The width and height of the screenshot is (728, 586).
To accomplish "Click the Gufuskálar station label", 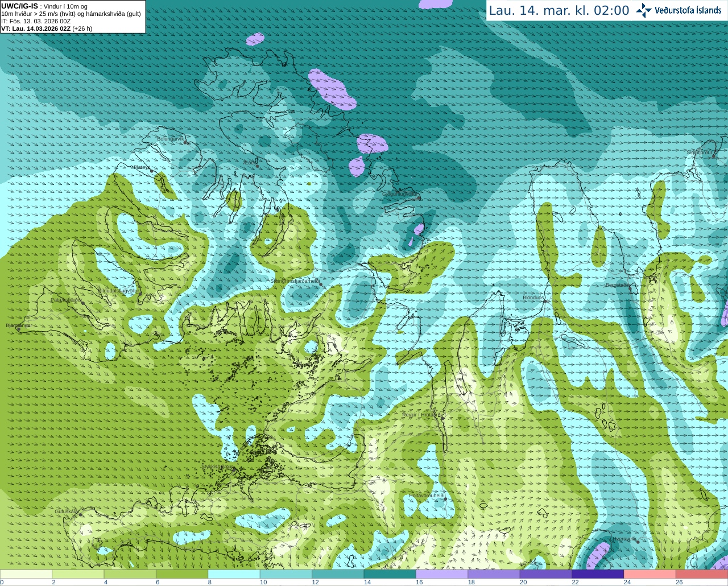I will click(x=67, y=511).
